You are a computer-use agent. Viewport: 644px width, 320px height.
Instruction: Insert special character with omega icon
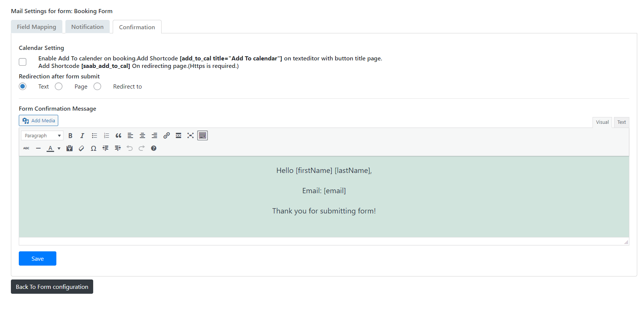94,149
